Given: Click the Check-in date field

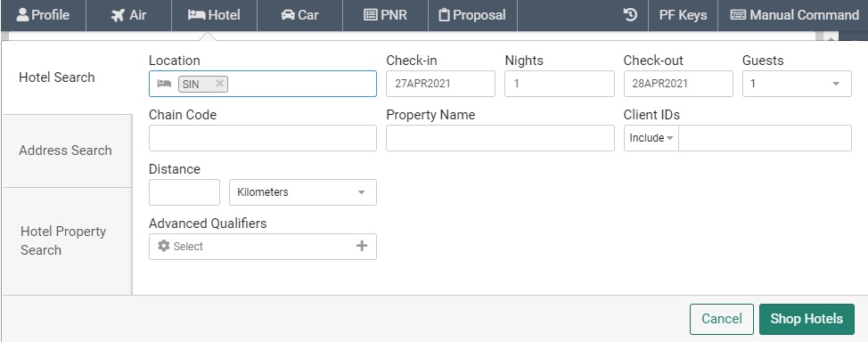Looking at the screenshot, I should click(x=440, y=84).
